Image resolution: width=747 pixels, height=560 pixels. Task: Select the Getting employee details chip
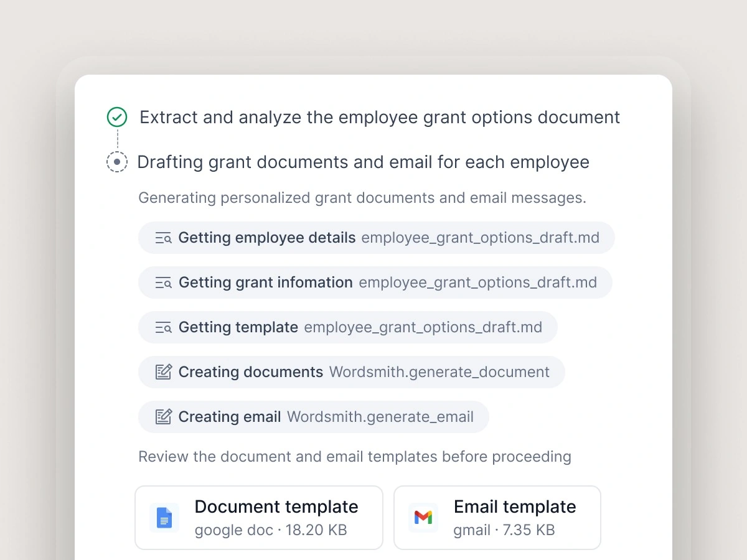[x=377, y=238]
